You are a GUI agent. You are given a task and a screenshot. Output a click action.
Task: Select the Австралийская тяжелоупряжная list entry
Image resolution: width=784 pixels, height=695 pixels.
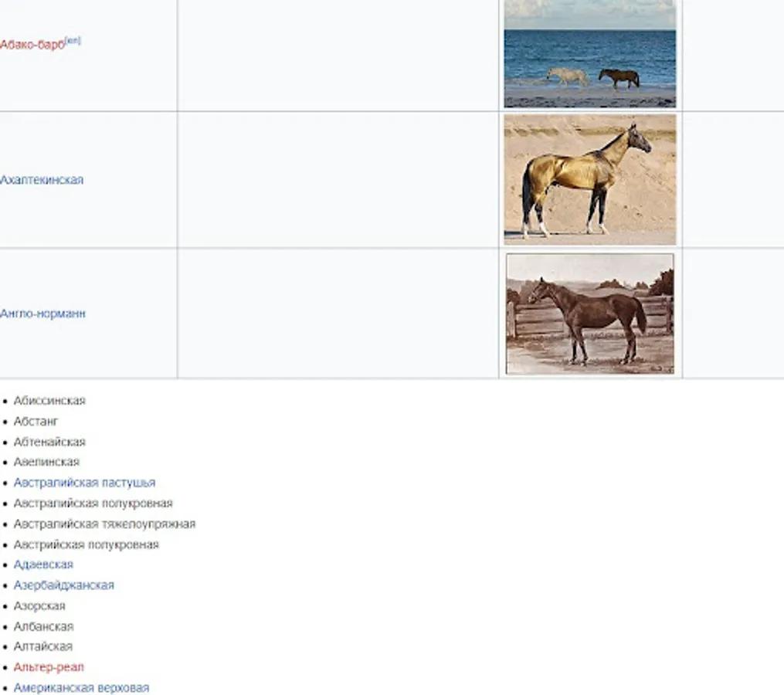[x=104, y=524]
